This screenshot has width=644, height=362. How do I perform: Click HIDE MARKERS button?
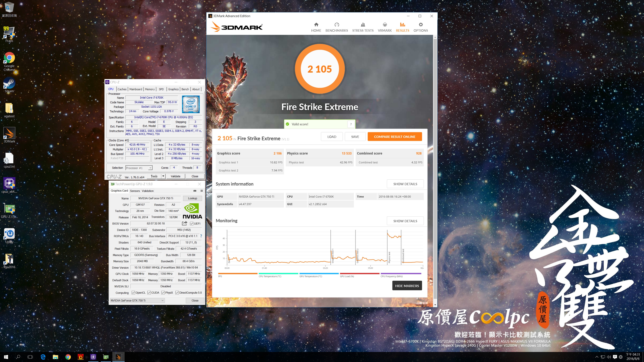(x=407, y=286)
